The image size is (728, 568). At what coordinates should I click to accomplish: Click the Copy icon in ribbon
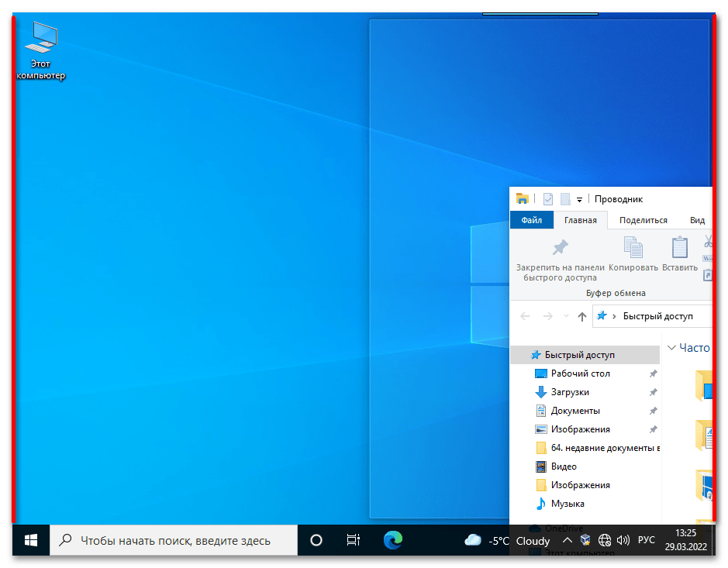tap(633, 248)
